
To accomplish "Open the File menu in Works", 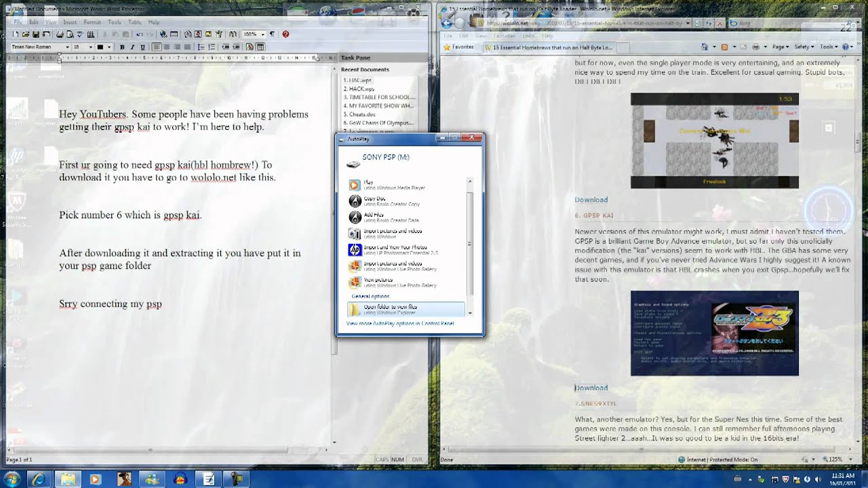I will coord(18,22).
